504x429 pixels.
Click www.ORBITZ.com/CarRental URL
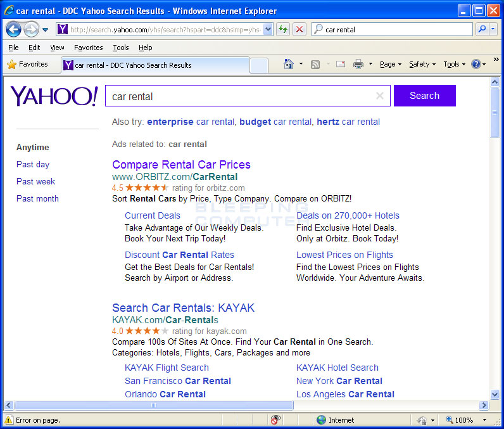tap(175, 177)
